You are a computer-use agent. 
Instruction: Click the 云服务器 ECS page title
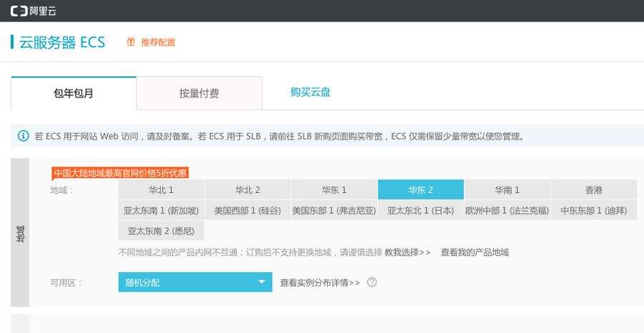click(62, 42)
